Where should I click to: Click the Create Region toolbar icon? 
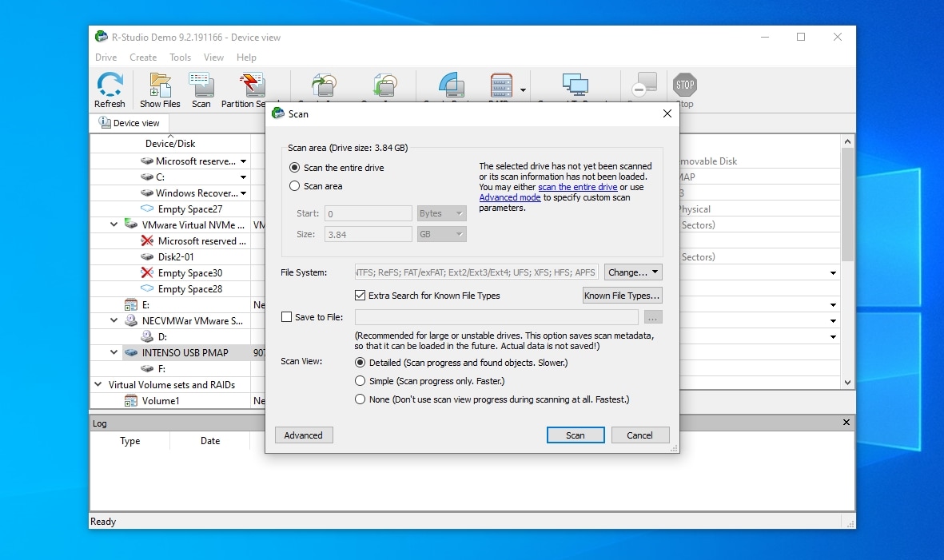pyautogui.click(x=452, y=85)
